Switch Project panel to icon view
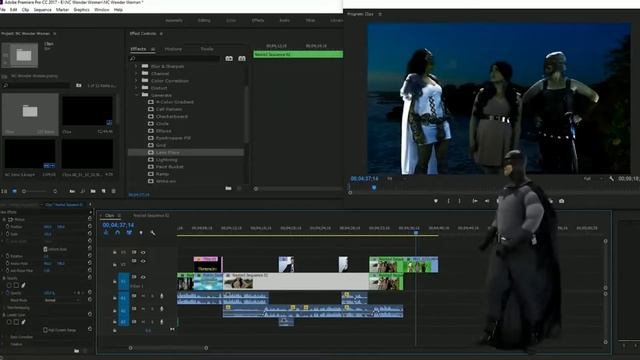The image size is (640, 360). click(14, 191)
